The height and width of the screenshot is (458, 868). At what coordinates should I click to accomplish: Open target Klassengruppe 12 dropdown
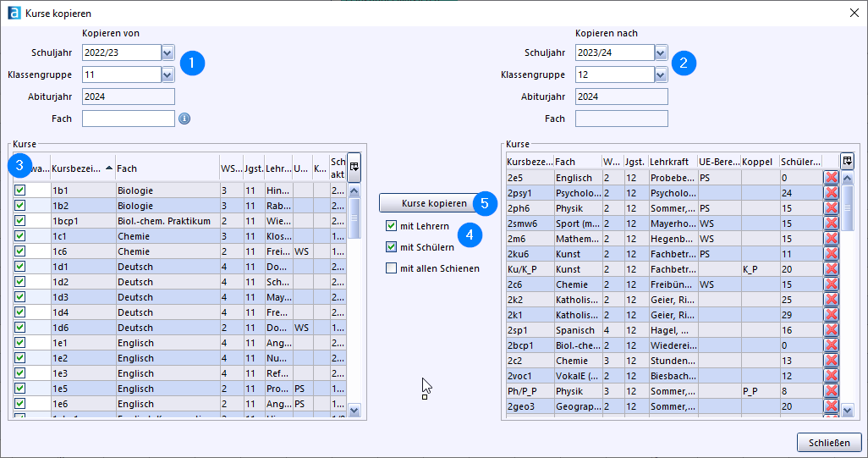pos(661,74)
